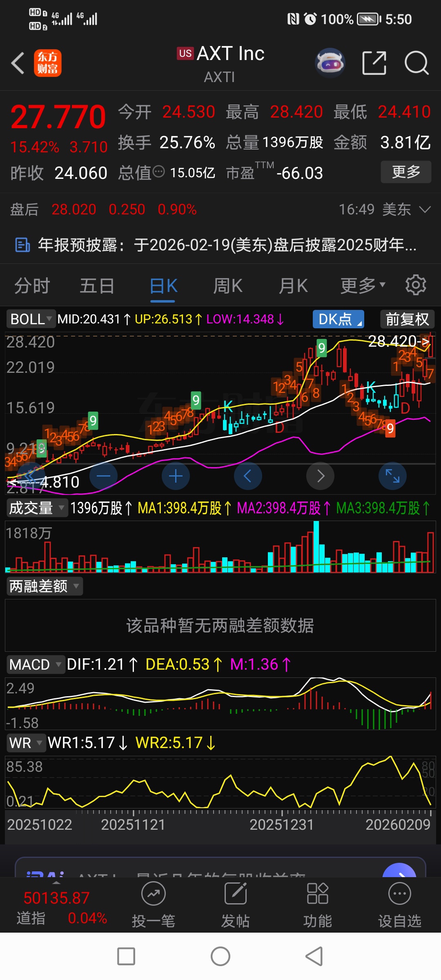441x980 pixels.
Task: Toggle the DK点 indicator button
Action: pos(339,319)
